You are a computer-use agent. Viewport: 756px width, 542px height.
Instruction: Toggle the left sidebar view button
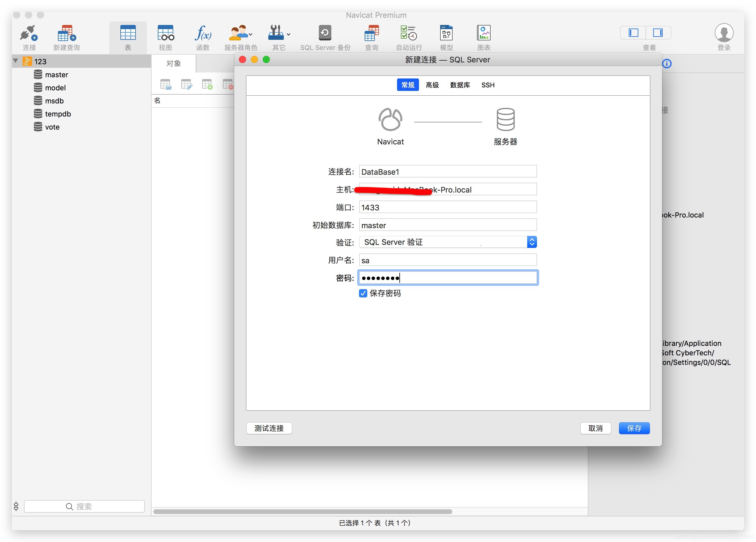633,33
